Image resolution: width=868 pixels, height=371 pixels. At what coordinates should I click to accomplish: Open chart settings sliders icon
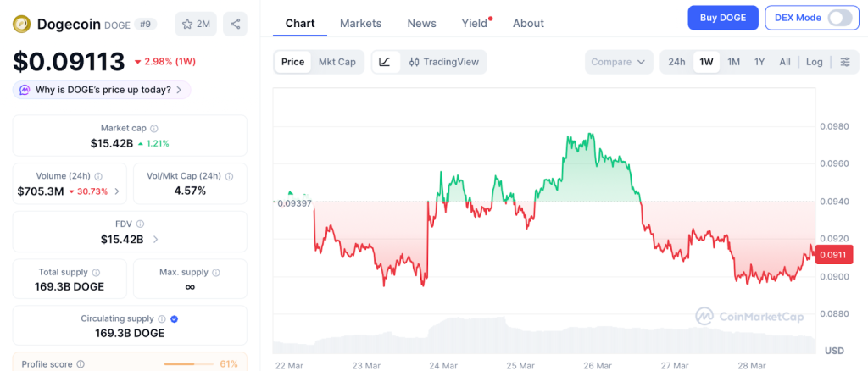click(x=844, y=62)
